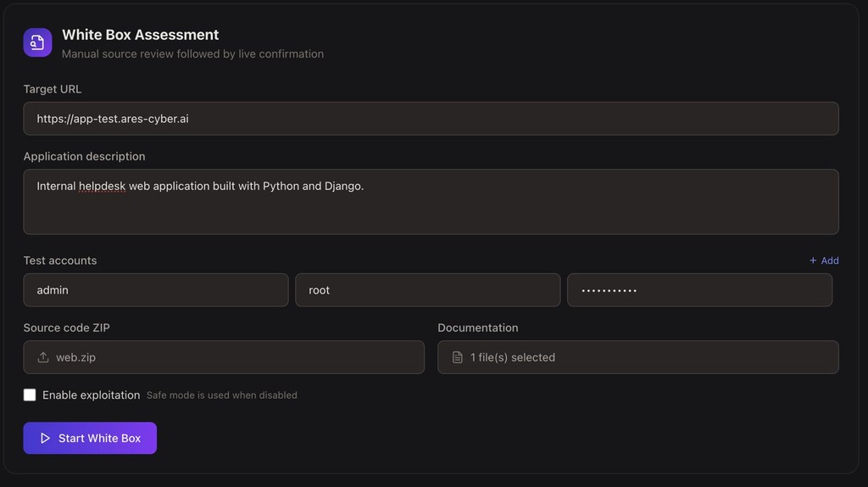Click the document icon in Documentation field
The width and height of the screenshot is (868, 487).
click(x=457, y=357)
